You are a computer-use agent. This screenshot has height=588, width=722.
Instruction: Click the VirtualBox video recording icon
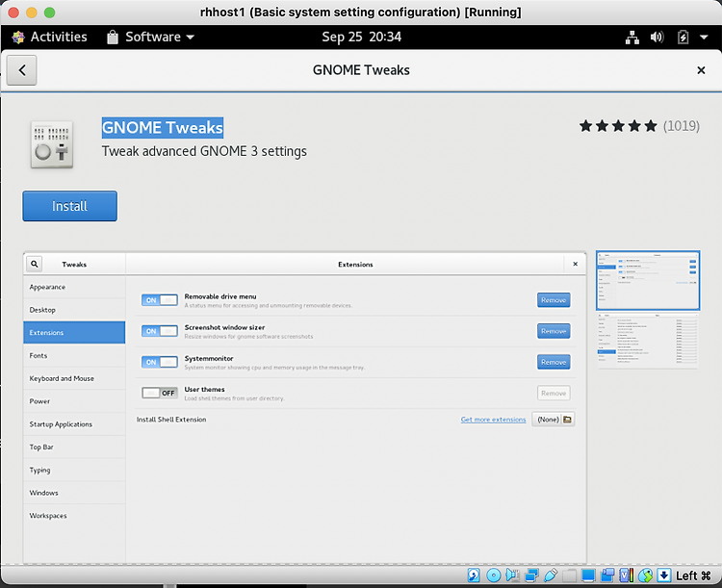[607, 575]
